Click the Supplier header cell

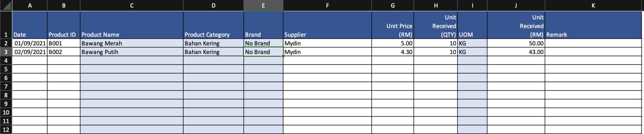tap(327, 25)
